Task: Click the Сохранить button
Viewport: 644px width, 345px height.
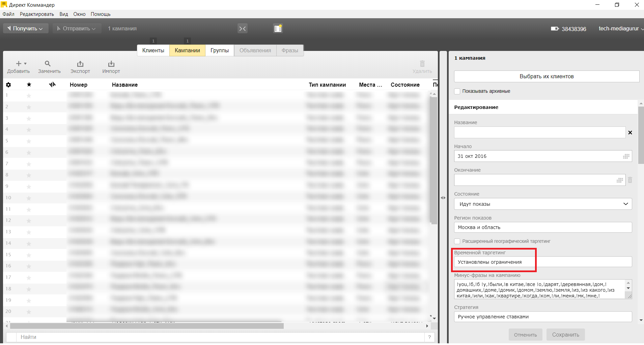Action: [565, 335]
